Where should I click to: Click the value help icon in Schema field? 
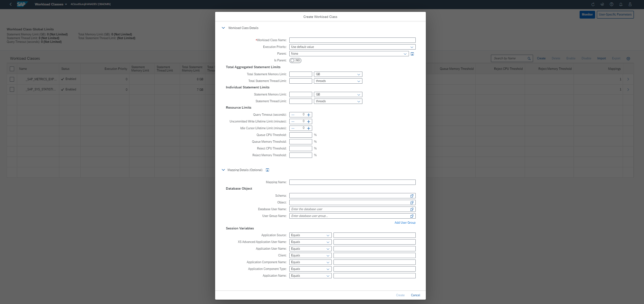coord(412,196)
